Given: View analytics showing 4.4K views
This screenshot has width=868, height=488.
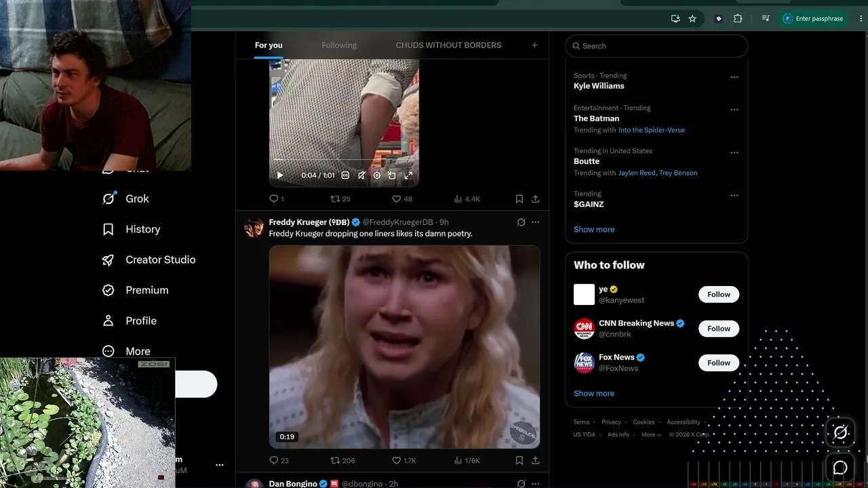Looking at the screenshot, I should [x=467, y=199].
